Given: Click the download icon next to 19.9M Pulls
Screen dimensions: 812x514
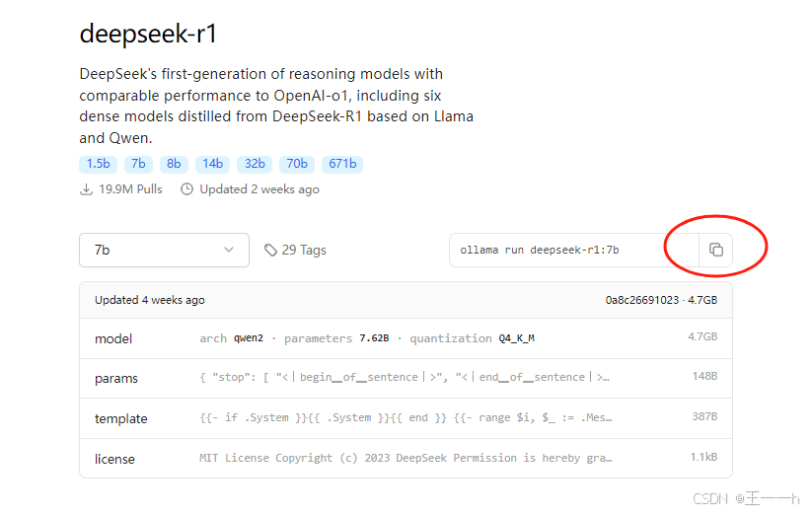Looking at the screenshot, I should click(87, 189).
